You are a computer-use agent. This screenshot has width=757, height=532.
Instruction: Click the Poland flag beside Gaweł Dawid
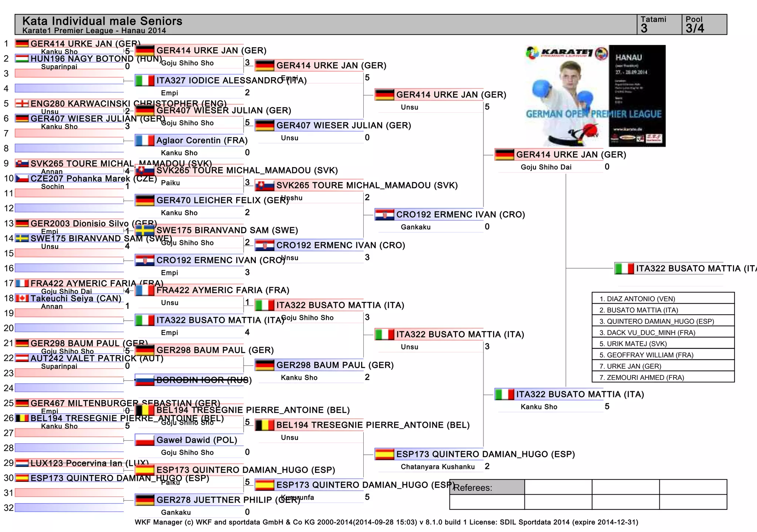145,440
